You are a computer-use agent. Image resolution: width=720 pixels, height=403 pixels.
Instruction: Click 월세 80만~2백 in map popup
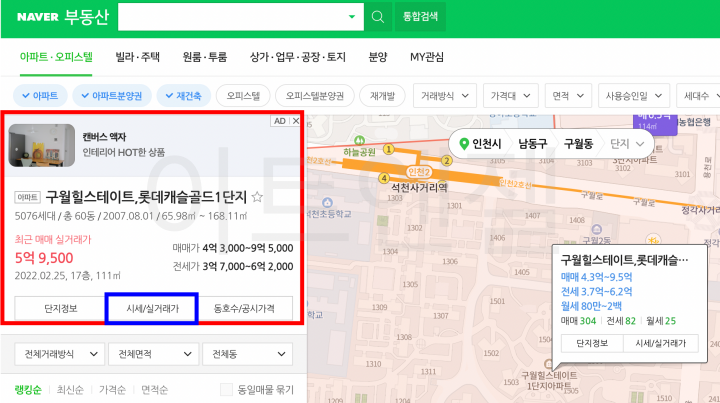(591, 306)
